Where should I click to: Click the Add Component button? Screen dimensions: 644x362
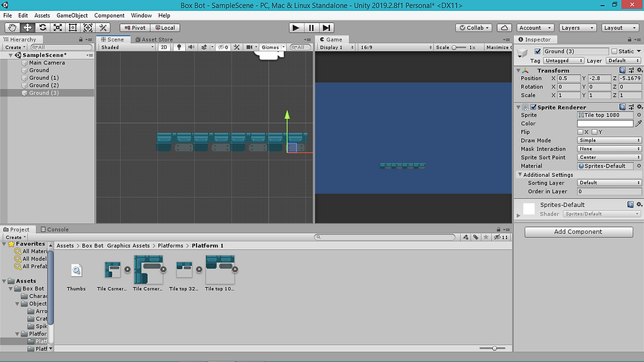coord(578,231)
